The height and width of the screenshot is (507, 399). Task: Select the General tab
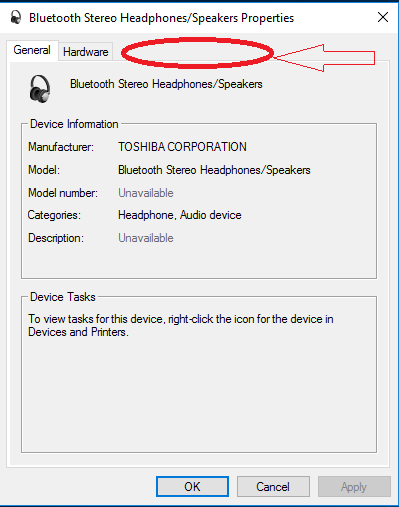point(32,50)
